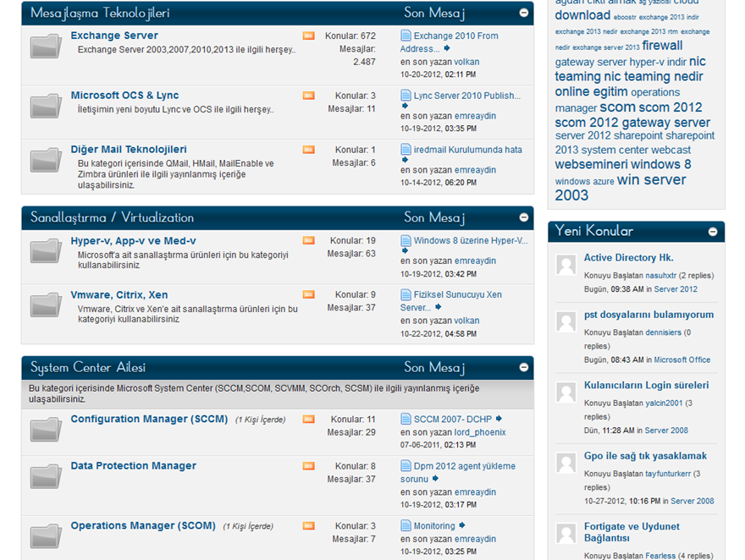
Task: Open RSS feed for Data Protection Manager
Action: tap(308, 466)
